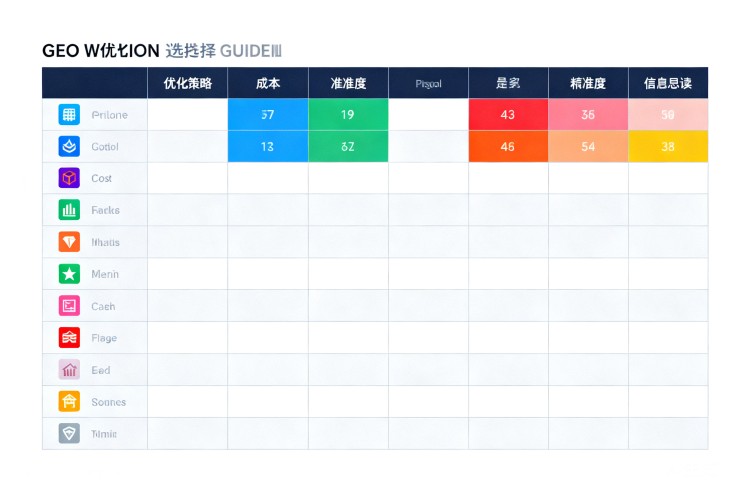The width and height of the screenshot is (750, 500).
Task: Select the 精准度 column header
Action: coord(588,83)
